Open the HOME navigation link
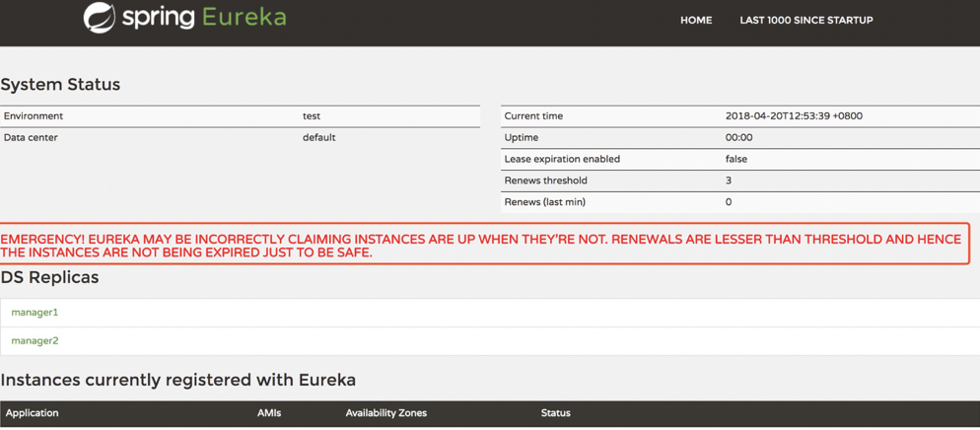This screenshot has height=430, width=980. tap(696, 21)
